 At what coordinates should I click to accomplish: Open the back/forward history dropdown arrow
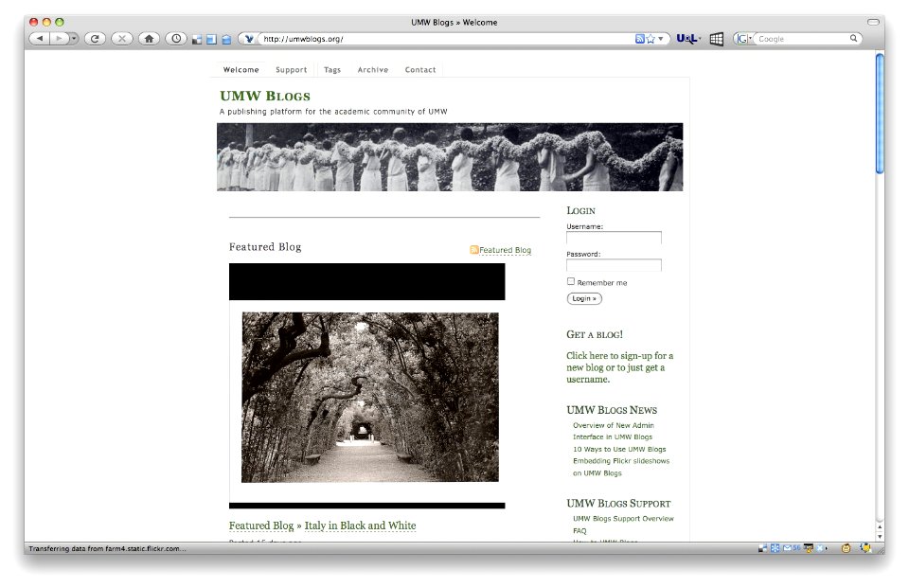(74, 39)
